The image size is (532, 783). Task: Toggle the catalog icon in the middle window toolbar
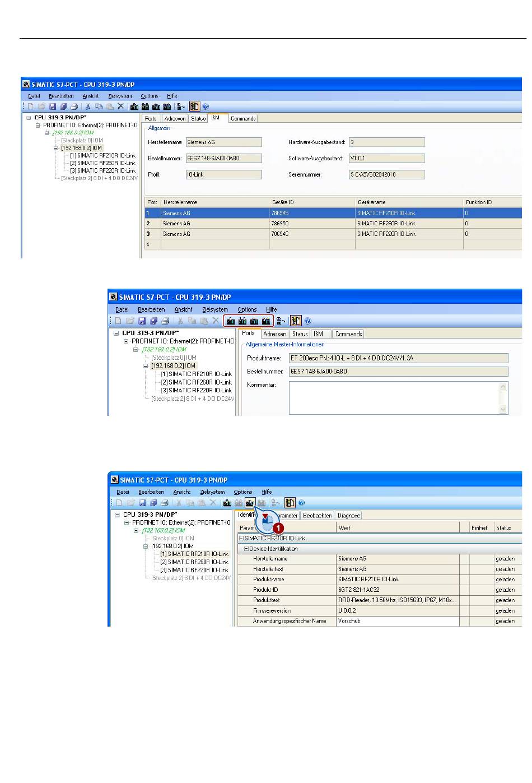click(x=296, y=321)
